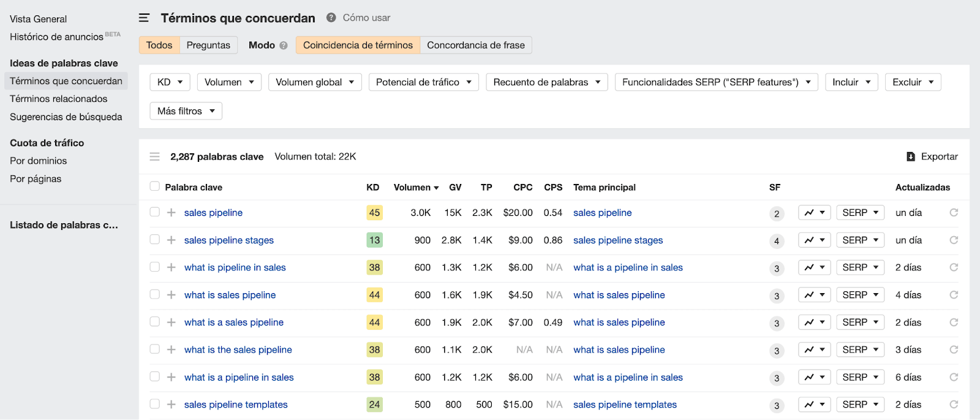Click the help icon next to Cómo usar
This screenshot has height=420, width=980.
(x=331, y=18)
